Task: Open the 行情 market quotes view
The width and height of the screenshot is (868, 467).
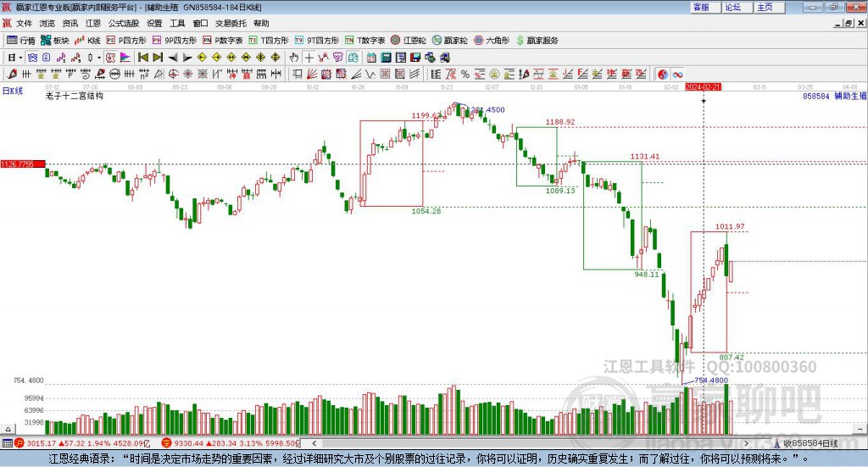Action: point(21,41)
